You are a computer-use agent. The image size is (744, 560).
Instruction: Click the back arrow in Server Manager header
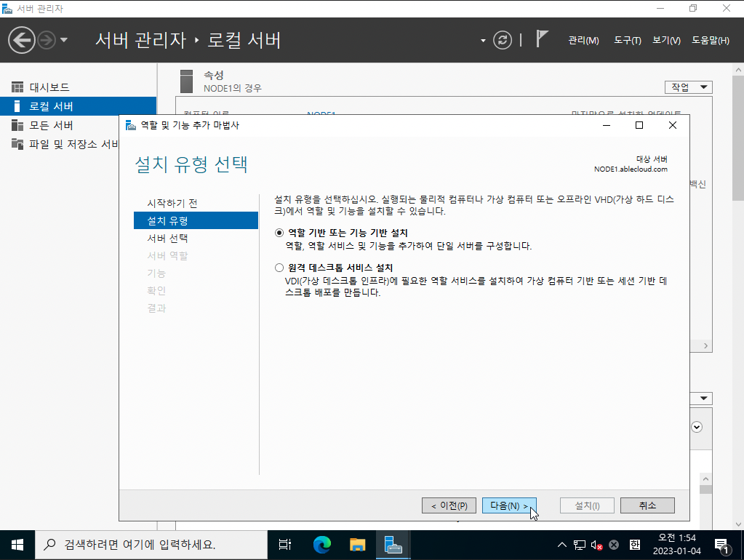21,40
